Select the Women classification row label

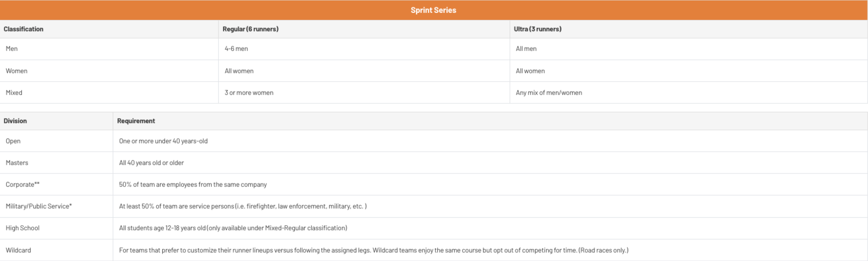pyautogui.click(x=16, y=71)
